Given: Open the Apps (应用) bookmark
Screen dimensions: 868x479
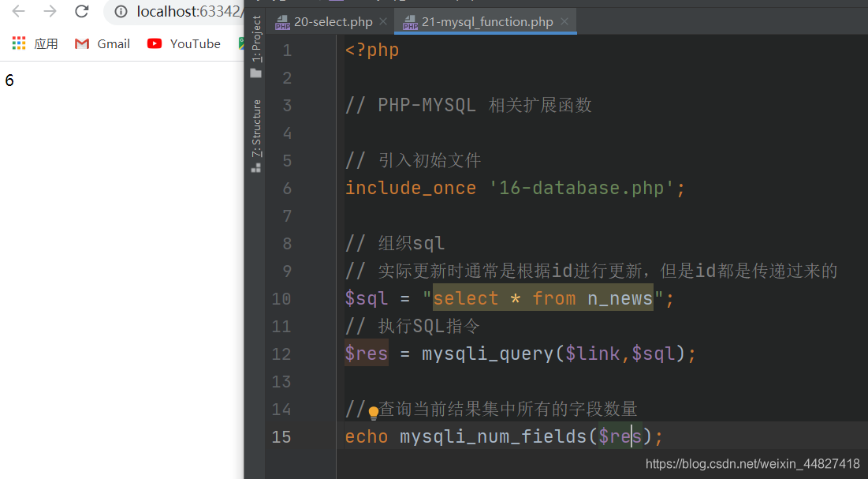Looking at the screenshot, I should pos(35,44).
